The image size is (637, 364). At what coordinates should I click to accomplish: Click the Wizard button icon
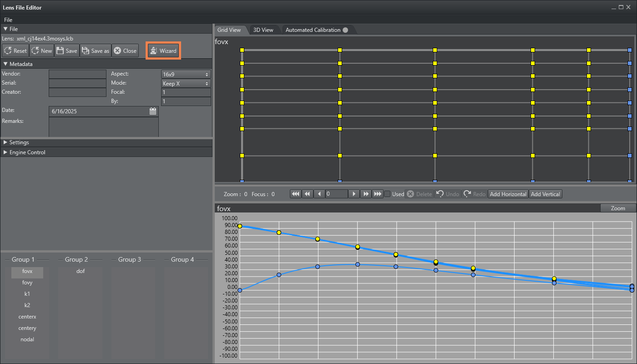pyautogui.click(x=154, y=51)
